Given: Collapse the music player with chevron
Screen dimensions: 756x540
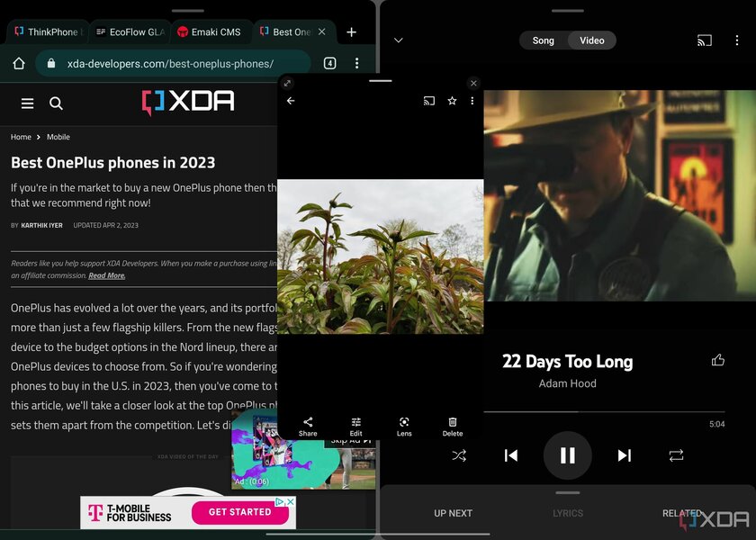Looking at the screenshot, I should 398,40.
